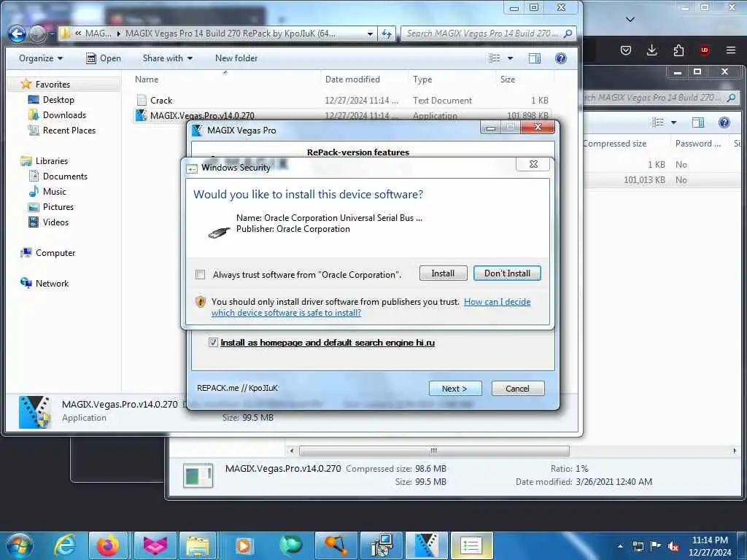Click the MAG... breadcrumb folder arrow
This screenshot has width=747, height=560.
119,34
